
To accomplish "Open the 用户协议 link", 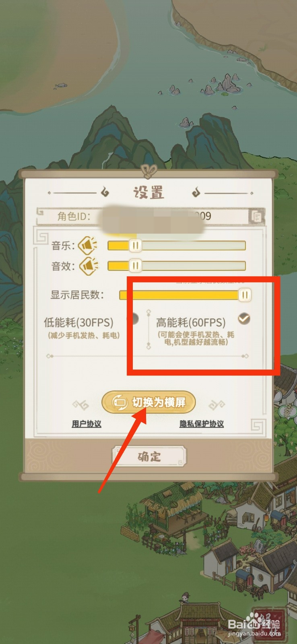I will pyautogui.click(x=87, y=424).
